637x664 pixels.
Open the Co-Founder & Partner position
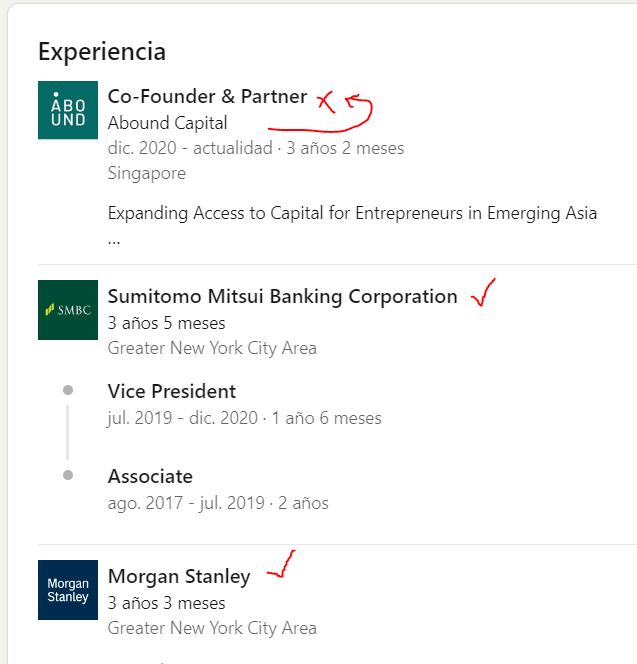[x=207, y=97]
